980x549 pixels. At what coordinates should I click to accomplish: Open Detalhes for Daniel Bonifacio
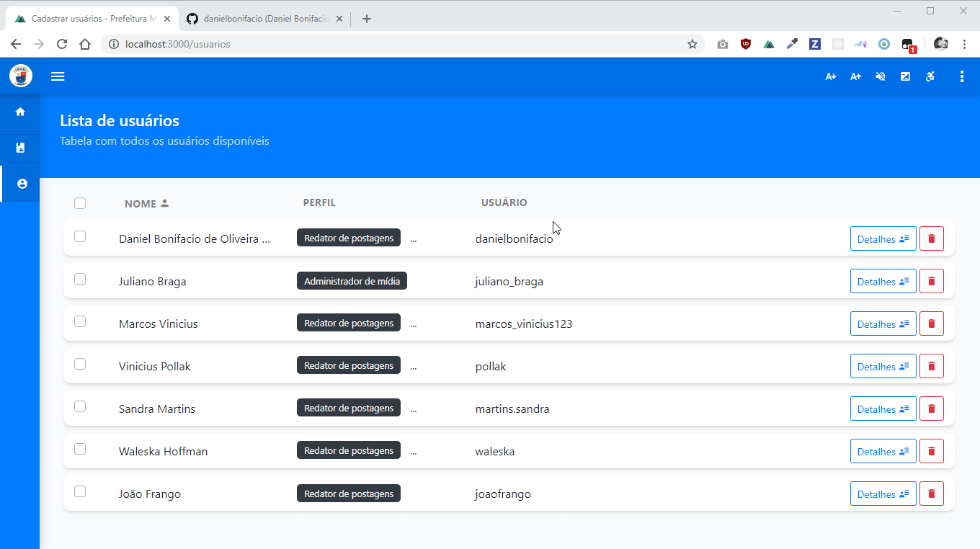coord(883,238)
